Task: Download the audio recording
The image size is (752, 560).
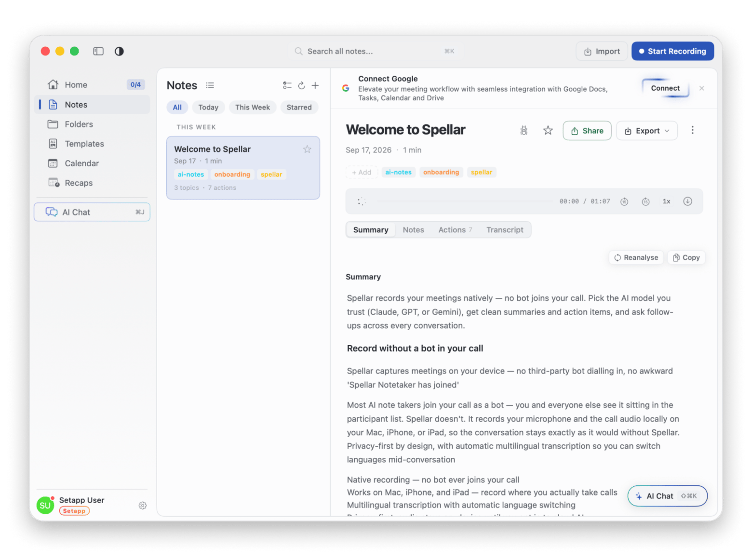Action: pyautogui.click(x=688, y=201)
